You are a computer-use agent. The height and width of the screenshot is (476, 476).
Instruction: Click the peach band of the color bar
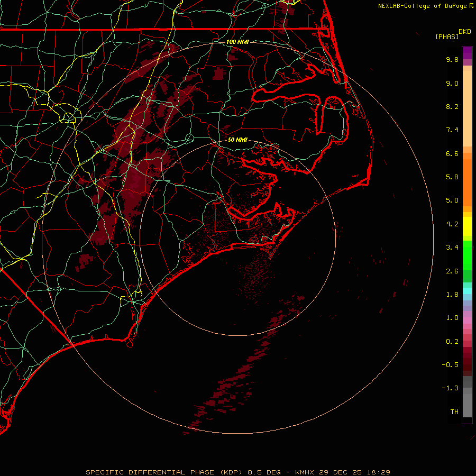pyautogui.click(x=467, y=106)
